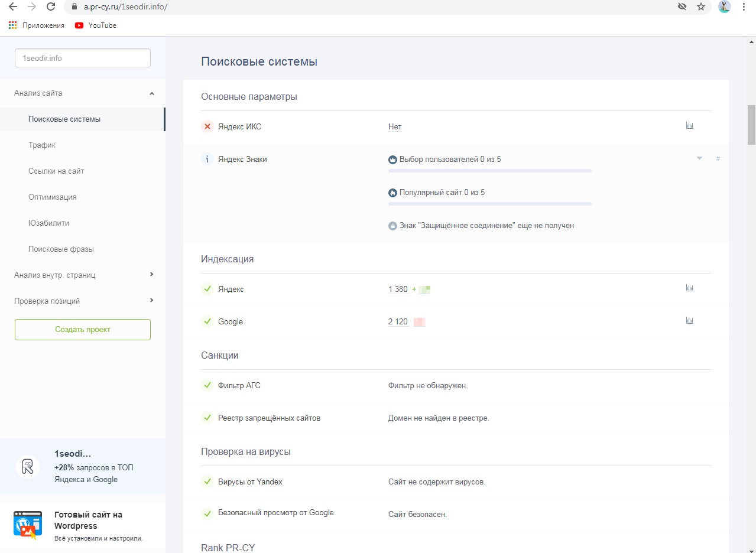Click the green check beside Вирусы от Yandex
This screenshot has width=756, height=553.
pyautogui.click(x=207, y=482)
